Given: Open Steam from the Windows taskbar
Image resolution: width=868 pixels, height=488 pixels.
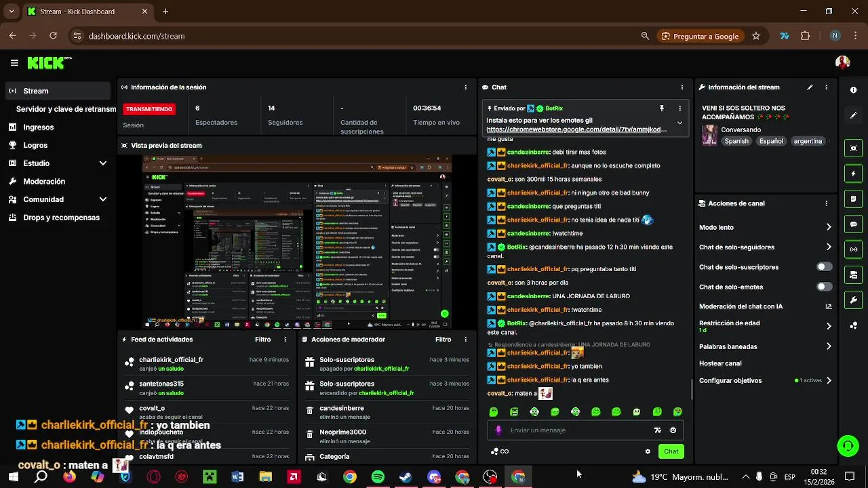Looking at the screenshot, I should pyautogui.click(x=406, y=477).
